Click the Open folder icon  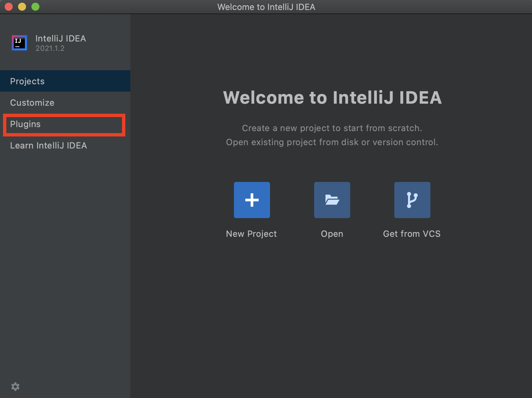coord(332,200)
